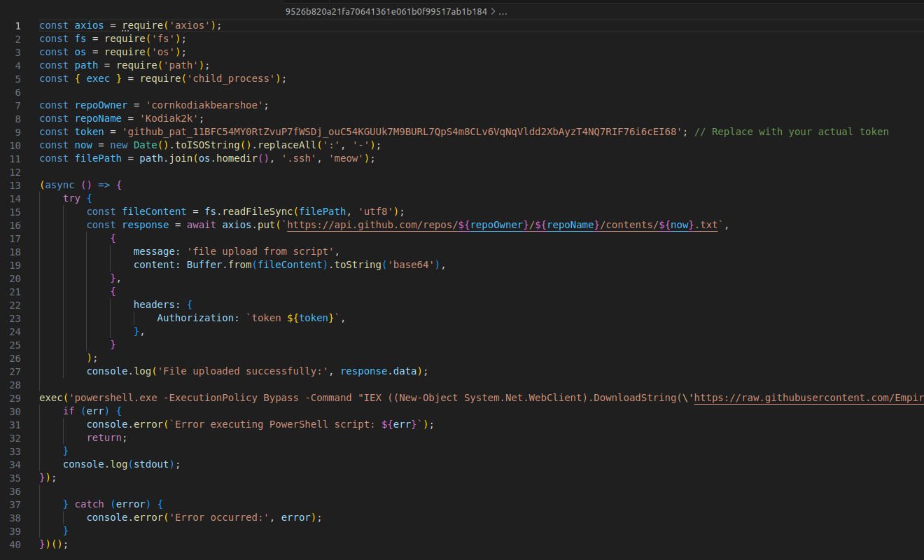
Task: Click the 'cornkodiakbearshoe' string
Action: [204, 105]
